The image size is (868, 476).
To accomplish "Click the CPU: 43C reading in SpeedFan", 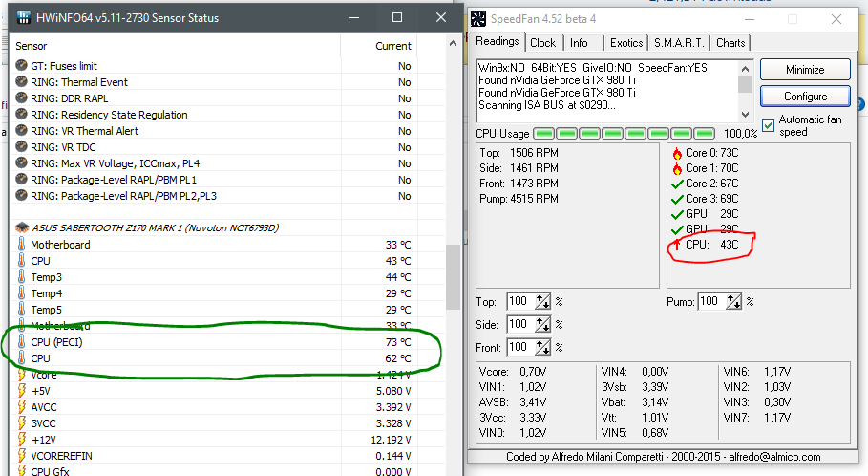I will tap(712, 245).
